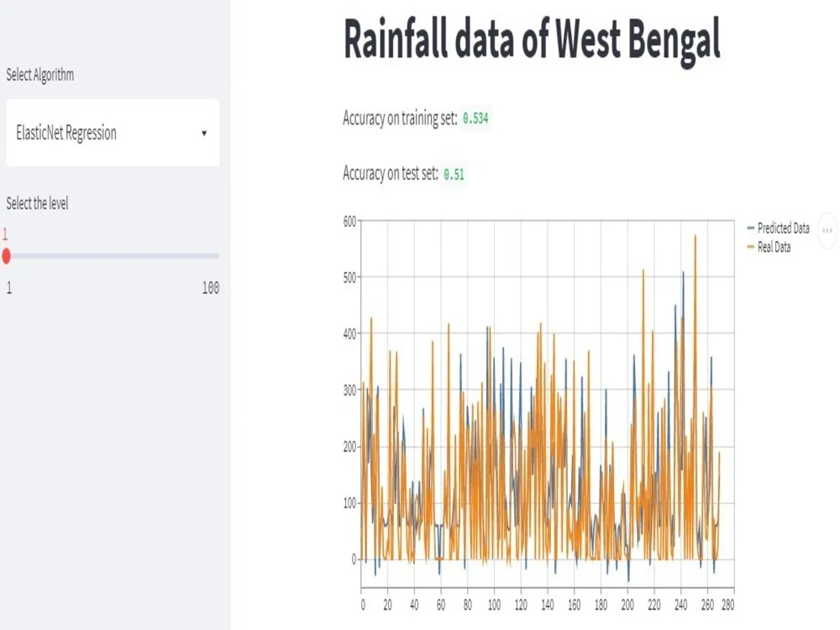Click the Select the level label
The image size is (840, 630).
point(37,203)
